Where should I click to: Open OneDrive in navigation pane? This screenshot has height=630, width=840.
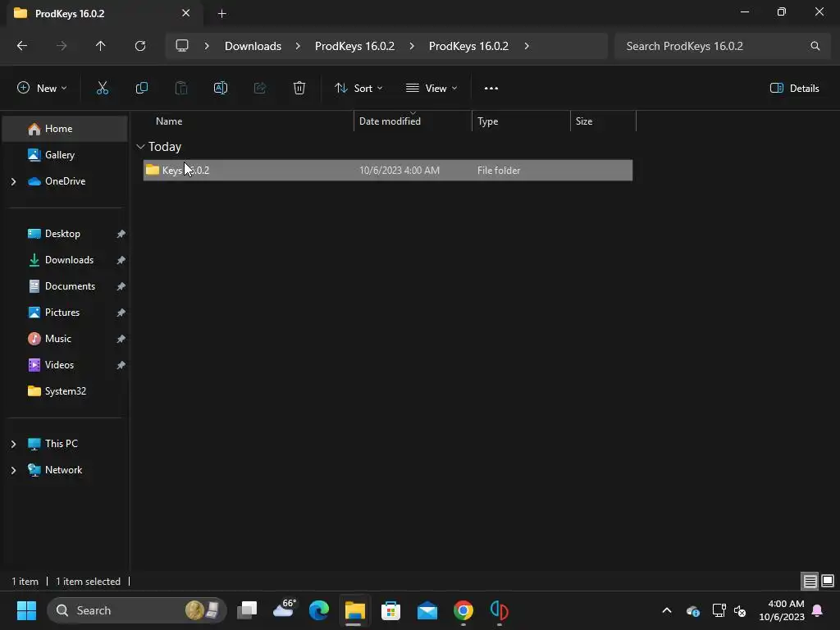(65, 181)
